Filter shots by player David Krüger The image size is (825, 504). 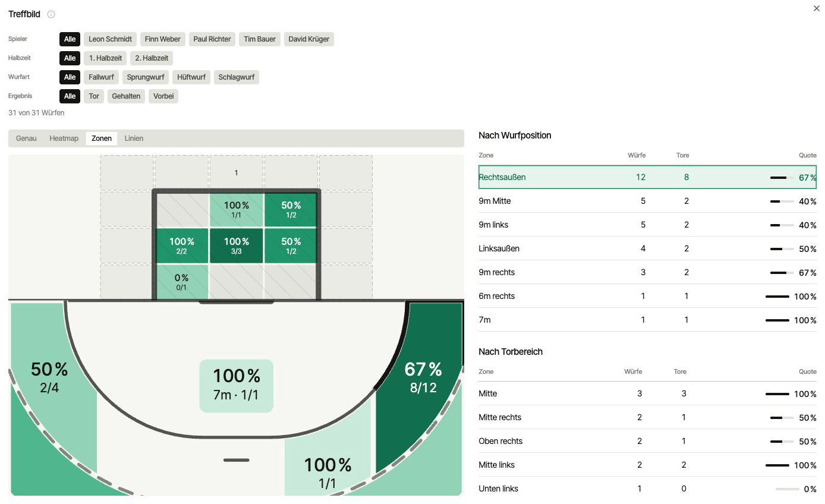tap(308, 39)
